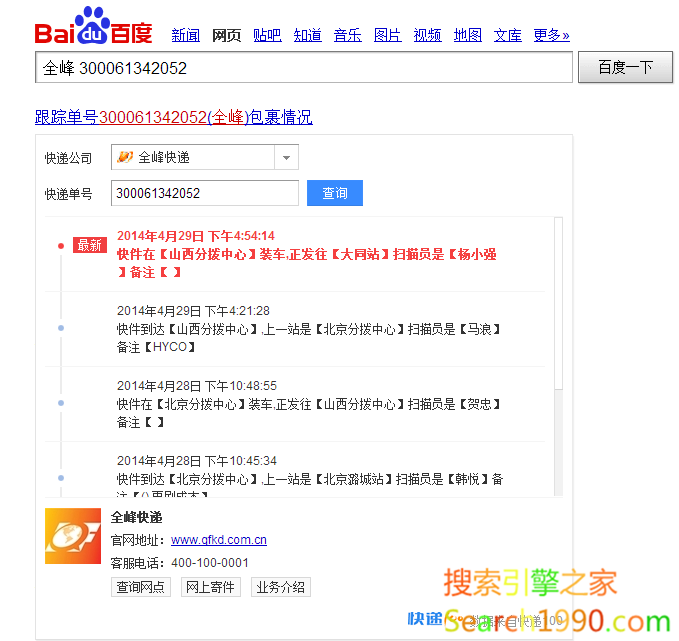679x641 pixels.
Task: Click the timeline dot for 下午4:21:28 entry
Action: [61, 328]
